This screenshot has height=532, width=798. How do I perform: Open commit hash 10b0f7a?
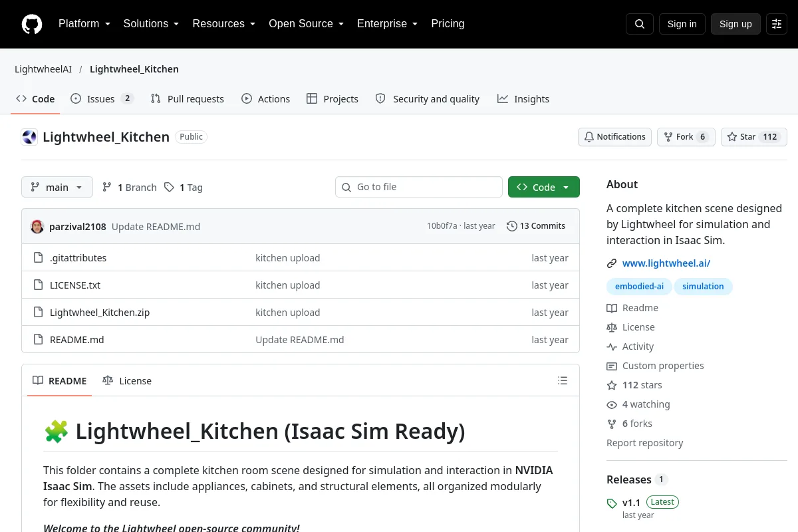coord(442,226)
